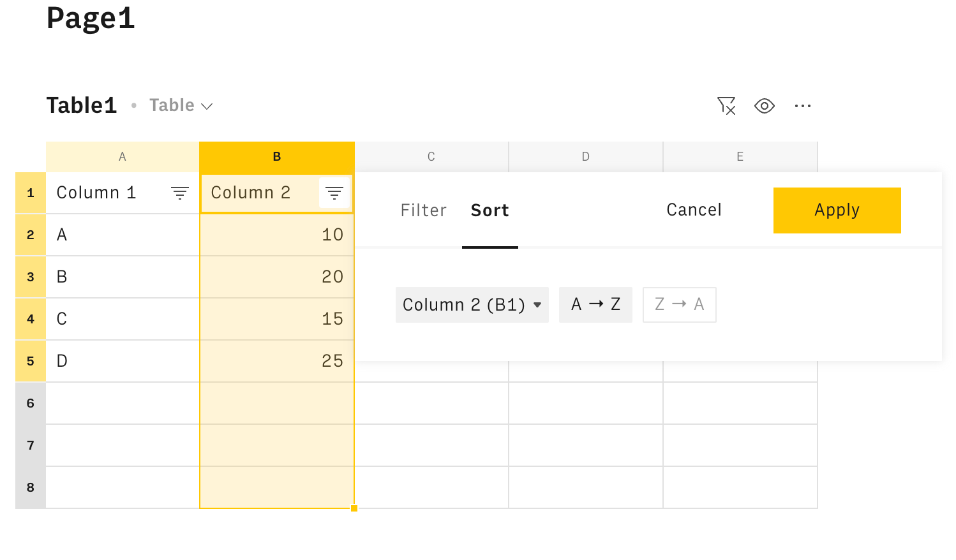Click the Table1 title text
Image resolution: width=956 pixels, height=560 pixels.
(x=82, y=106)
